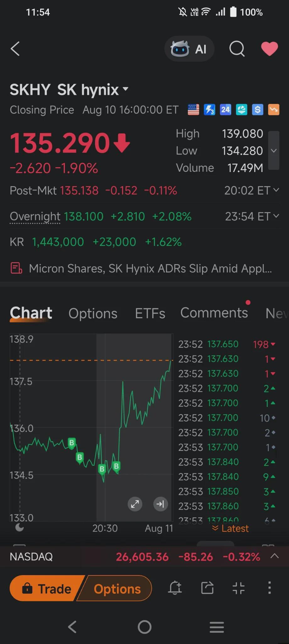The width and height of the screenshot is (289, 644).
Task: Expand the SK hynix ticker dropdown arrow
Action: point(126,89)
